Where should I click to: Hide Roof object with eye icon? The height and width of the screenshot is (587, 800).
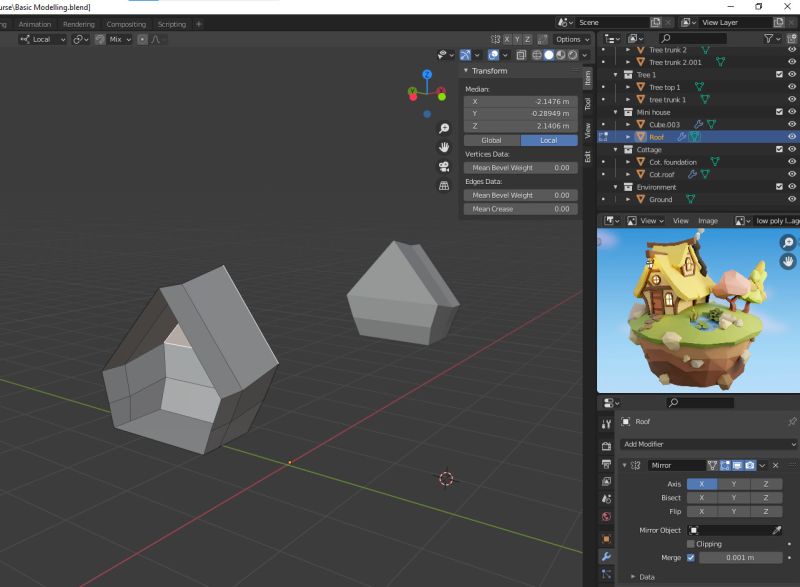click(792, 137)
